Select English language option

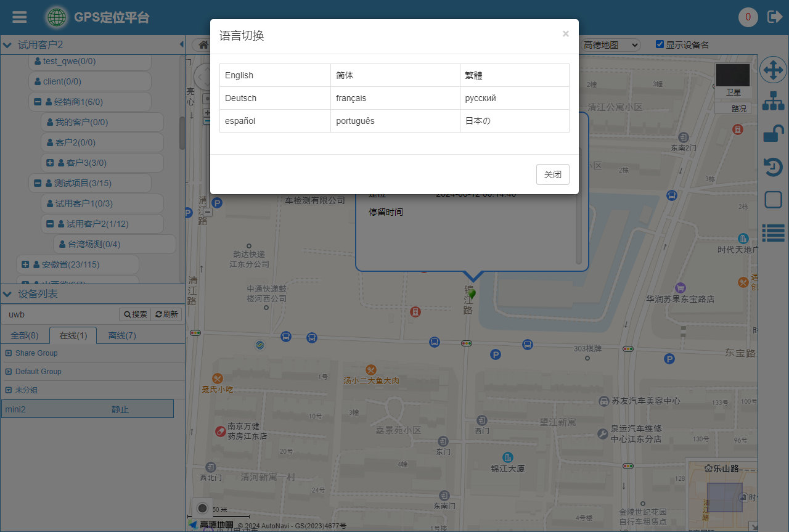click(x=239, y=75)
